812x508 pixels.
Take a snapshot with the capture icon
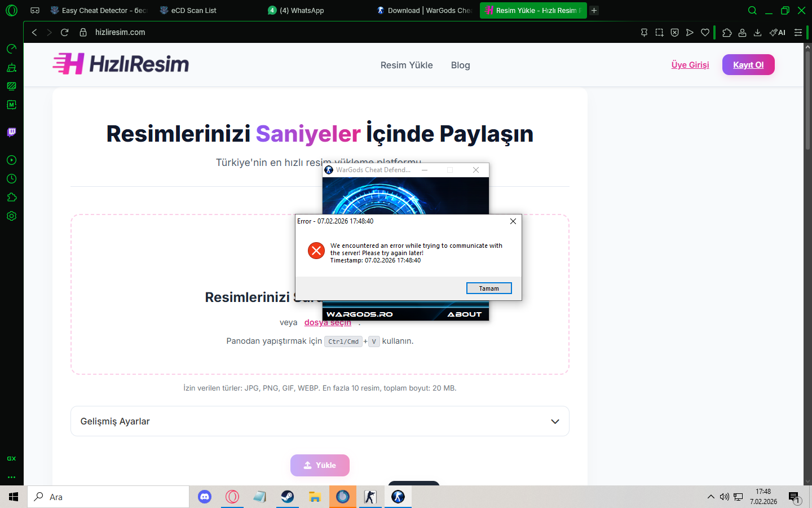click(x=659, y=33)
